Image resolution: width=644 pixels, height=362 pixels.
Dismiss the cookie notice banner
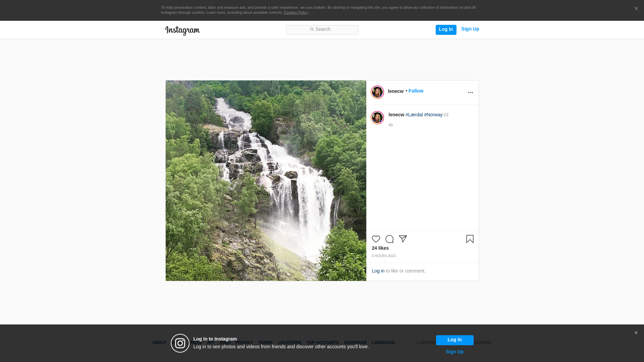click(x=636, y=9)
